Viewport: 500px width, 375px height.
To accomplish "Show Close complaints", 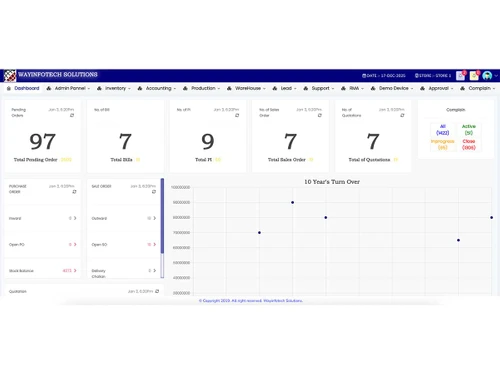I will pos(469,144).
